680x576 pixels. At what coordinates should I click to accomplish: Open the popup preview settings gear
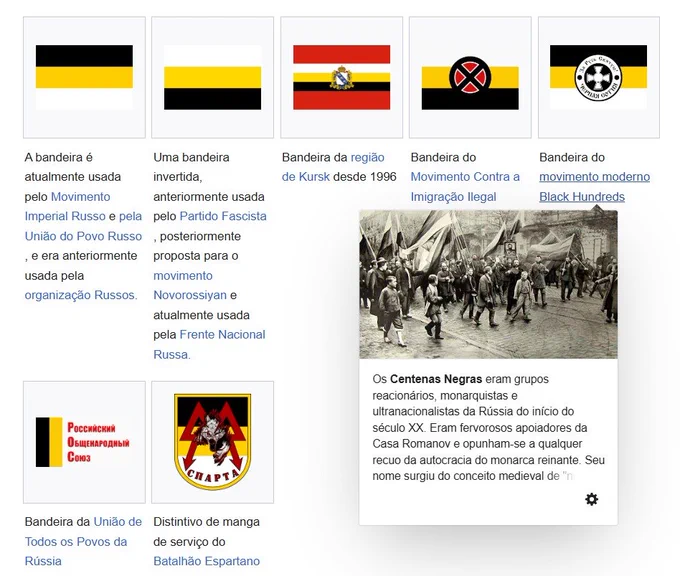point(591,499)
